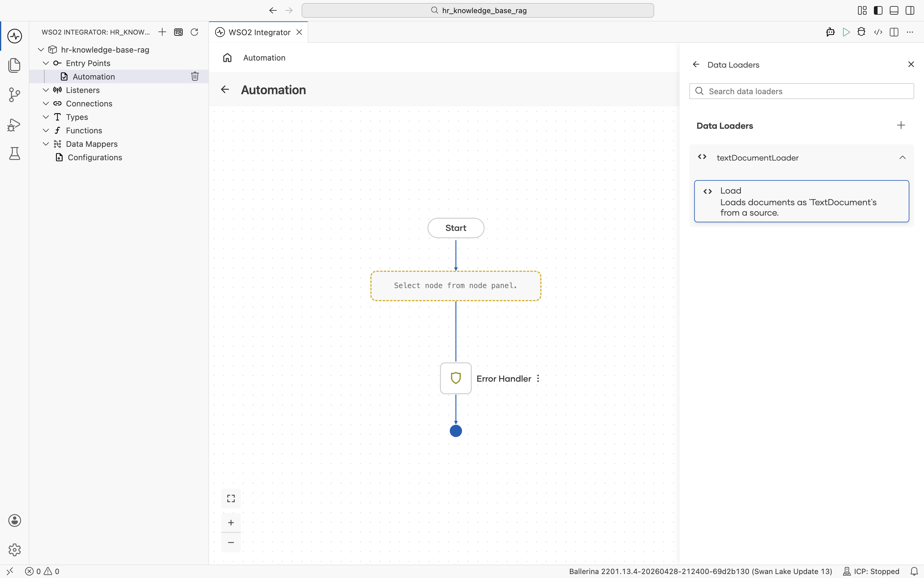Open the hr_knowledge_base_rag command center search
The image size is (924, 578).
click(x=478, y=10)
